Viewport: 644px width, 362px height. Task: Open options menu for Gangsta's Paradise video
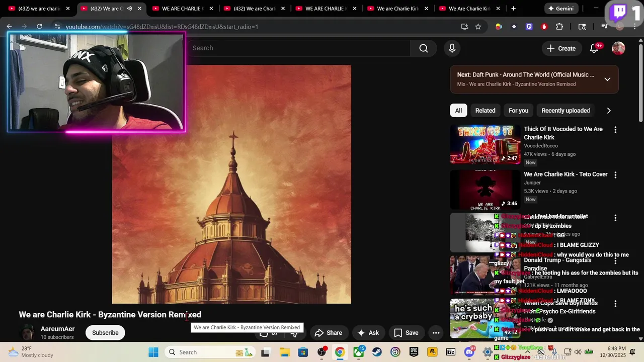click(615, 261)
